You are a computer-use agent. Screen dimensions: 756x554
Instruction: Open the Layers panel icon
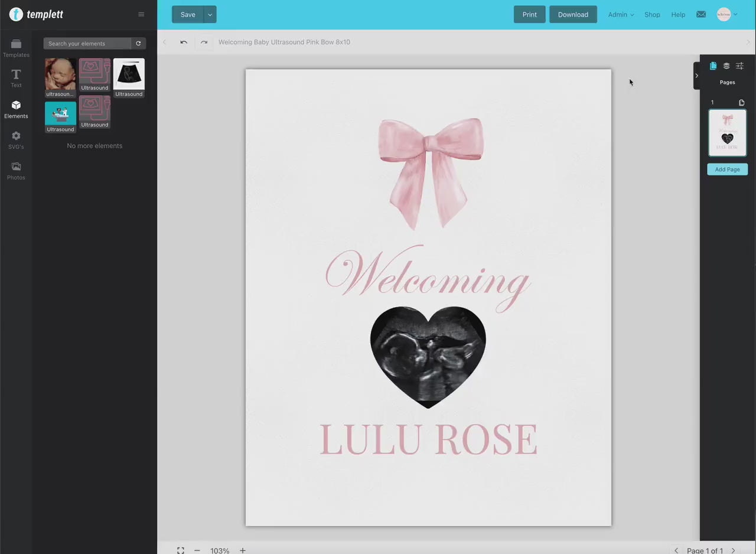[x=726, y=66]
